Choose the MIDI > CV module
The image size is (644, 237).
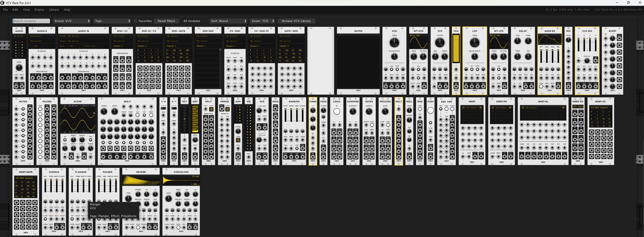tap(122, 61)
